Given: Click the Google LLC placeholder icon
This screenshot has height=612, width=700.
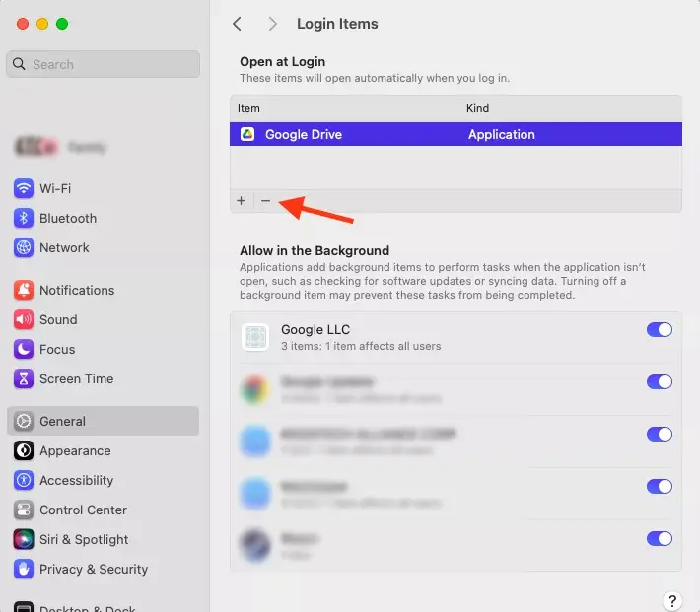Looking at the screenshot, I should (x=255, y=337).
